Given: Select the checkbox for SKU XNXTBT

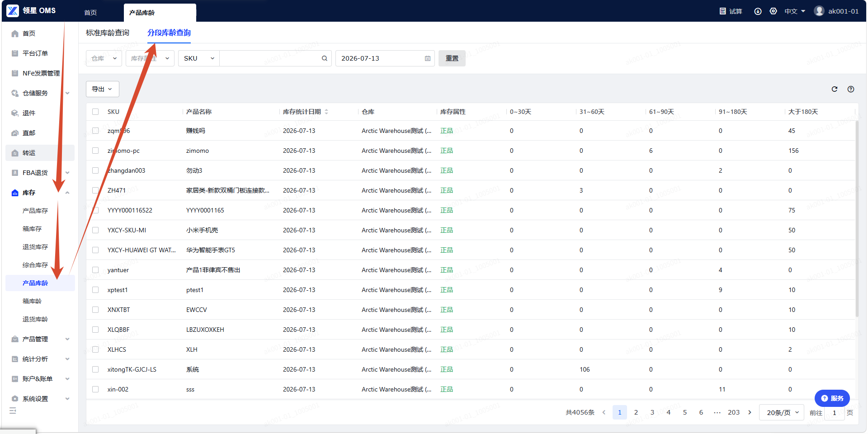Looking at the screenshot, I should (95, 310).
